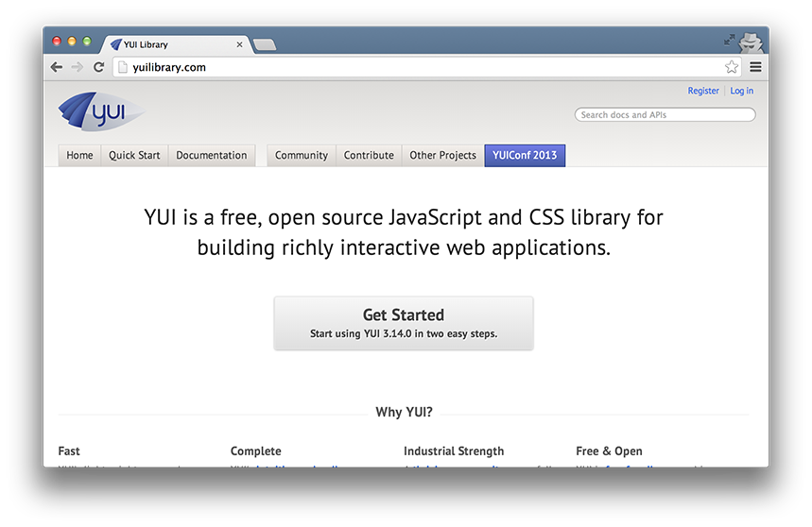Screen dimensions: 812x527
Task: Click the Complete heading
Action: [256, 451]
